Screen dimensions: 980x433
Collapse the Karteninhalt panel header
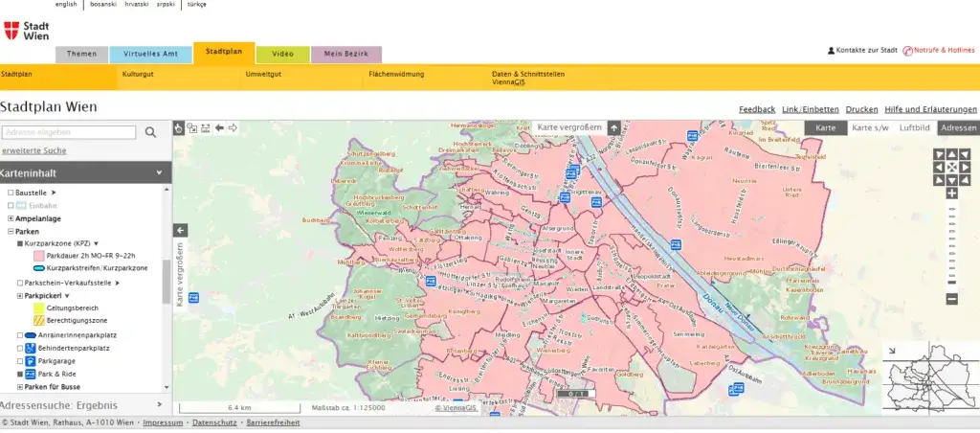pos(85,172)
